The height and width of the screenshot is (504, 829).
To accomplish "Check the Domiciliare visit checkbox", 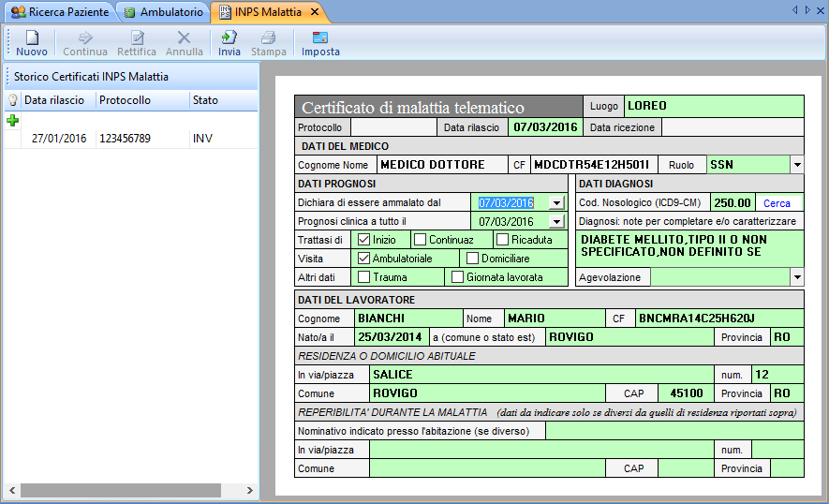I will point(473,258).
